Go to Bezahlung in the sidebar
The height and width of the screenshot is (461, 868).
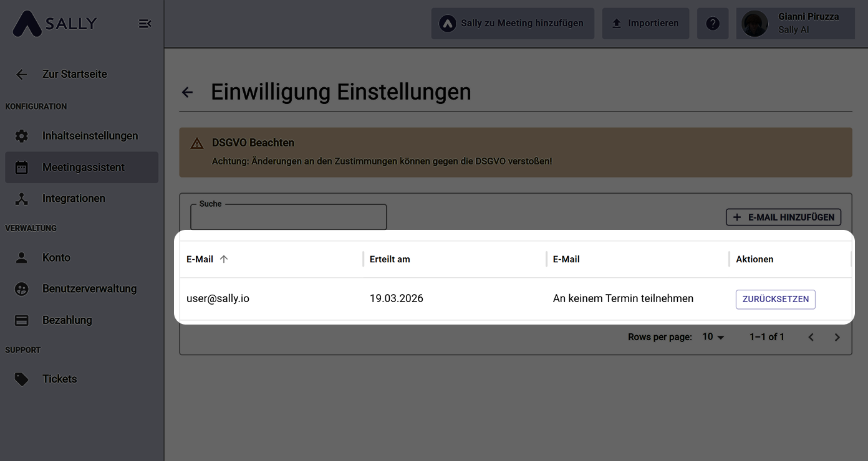[67, 320]
